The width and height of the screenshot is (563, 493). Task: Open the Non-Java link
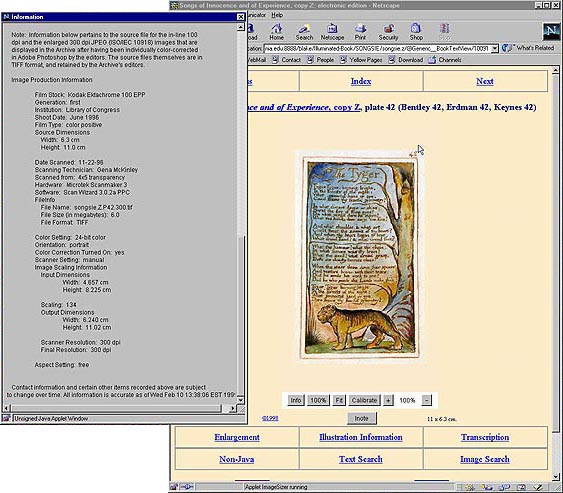coord(237,459)
